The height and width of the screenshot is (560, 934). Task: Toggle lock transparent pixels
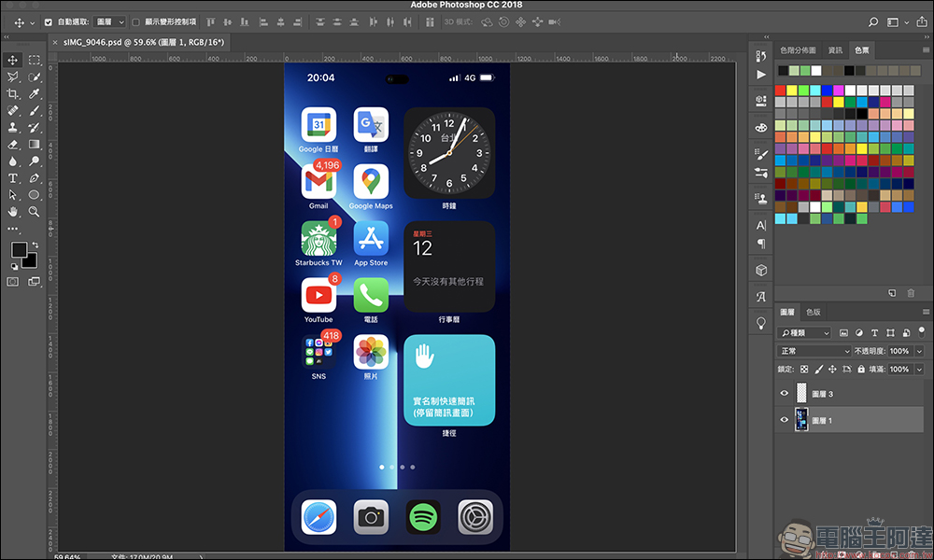point(804,369)
